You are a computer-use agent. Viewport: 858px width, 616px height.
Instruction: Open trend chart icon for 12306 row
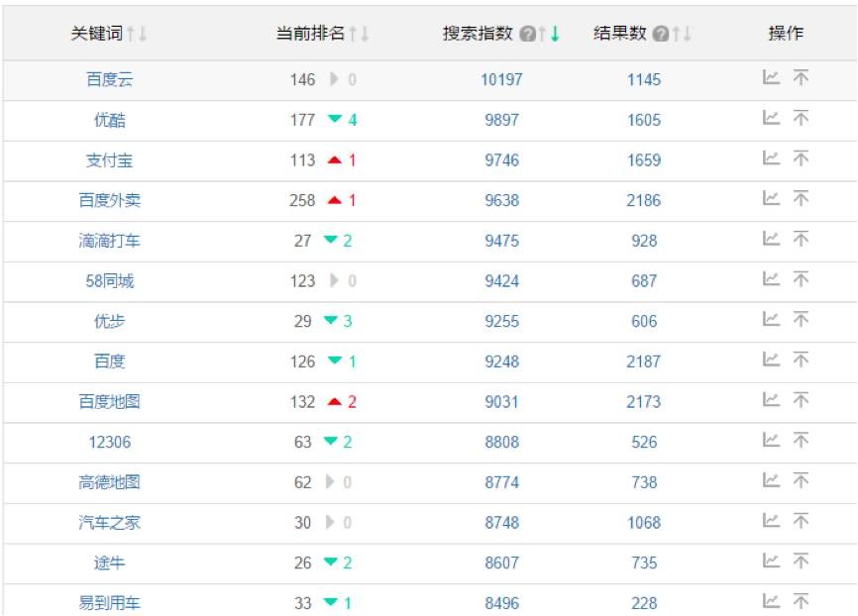click(771, 440)
